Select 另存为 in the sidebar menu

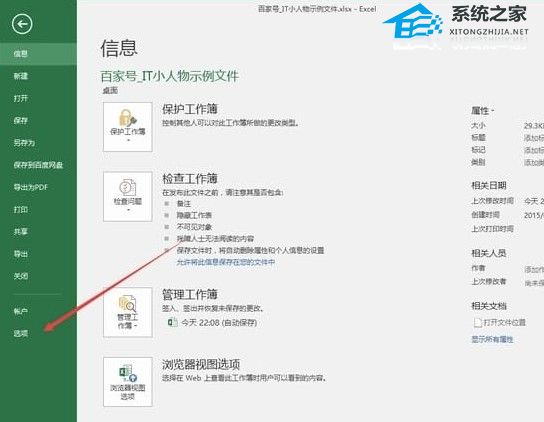pyautogui.click(x=24, y=143)
